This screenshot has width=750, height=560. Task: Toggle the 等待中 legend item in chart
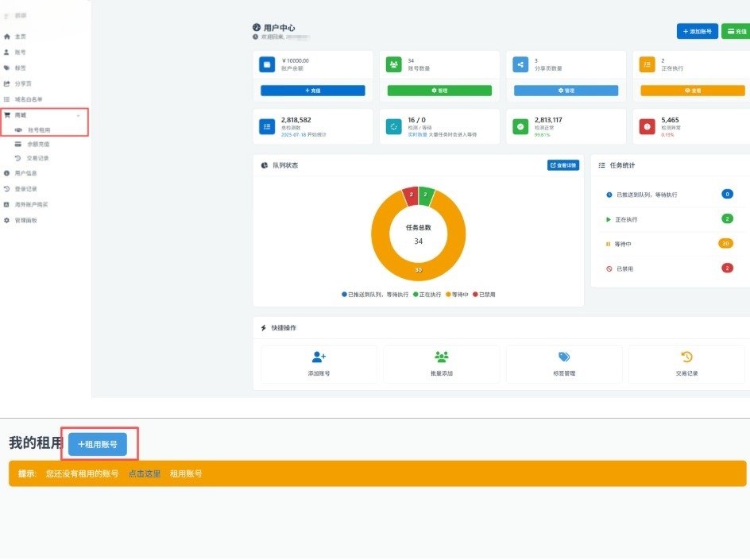pos(457,295)
